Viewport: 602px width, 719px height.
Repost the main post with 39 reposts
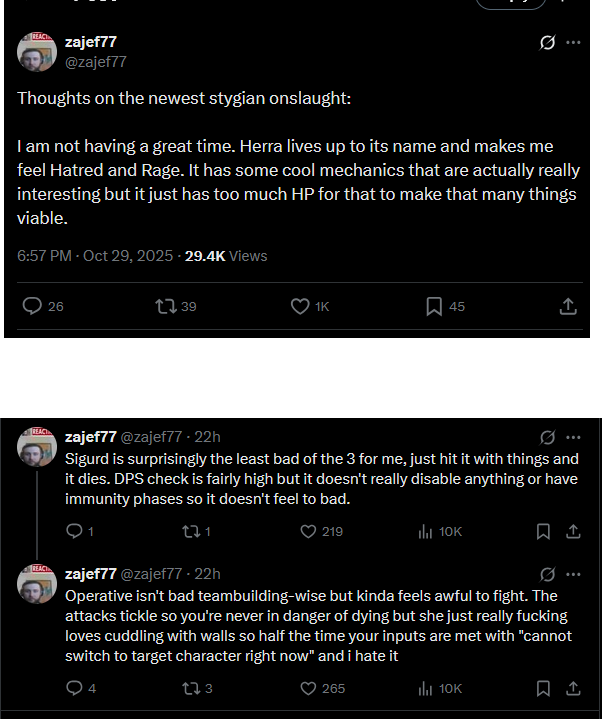tap(165, 306)
